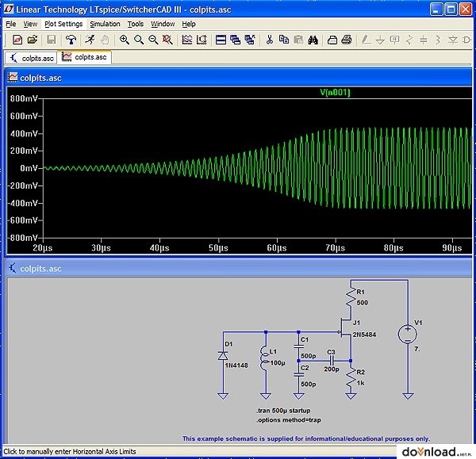Maximize the LTspice main window
476x459 pixels.
(451, 10)
